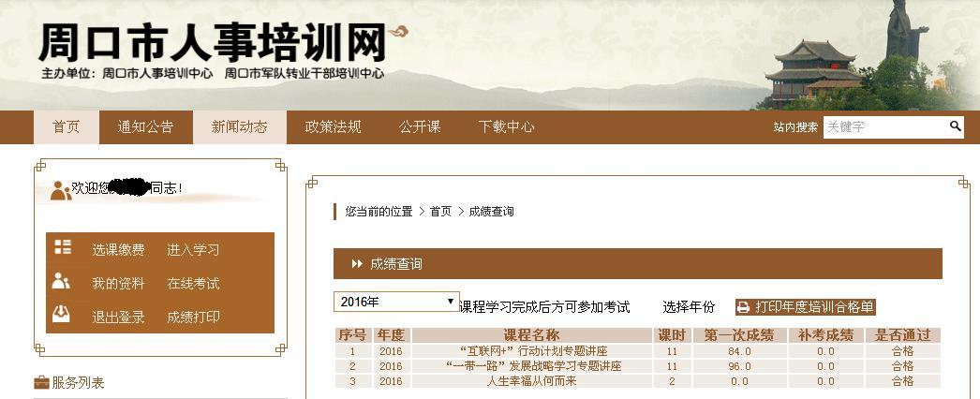Click the user avatar icon near welcome text
980x399 pixels.
(60, 190)
